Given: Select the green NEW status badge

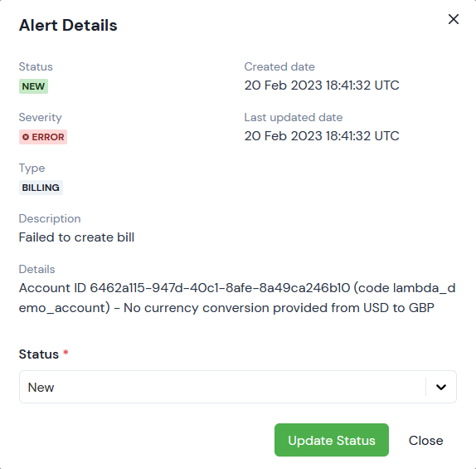Looking at the screenshot, I should (33, 86).
